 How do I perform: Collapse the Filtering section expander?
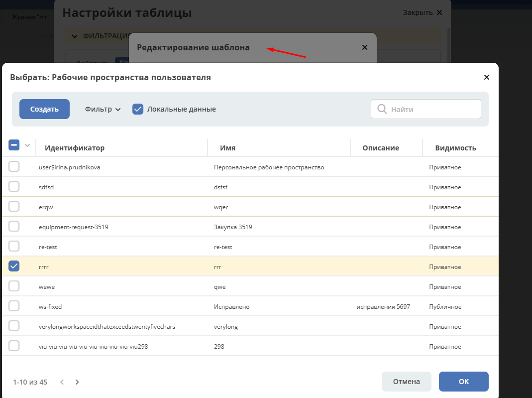[x=75, y=36]
